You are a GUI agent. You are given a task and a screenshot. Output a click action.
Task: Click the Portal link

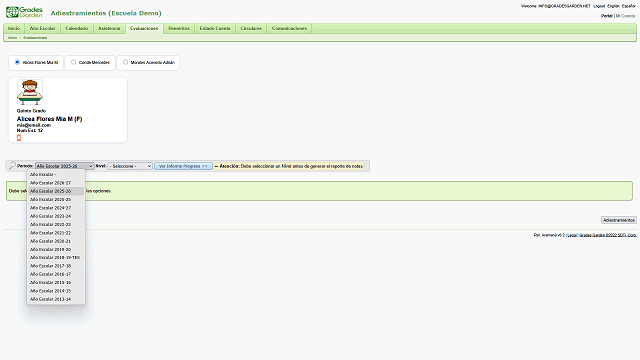607,16
